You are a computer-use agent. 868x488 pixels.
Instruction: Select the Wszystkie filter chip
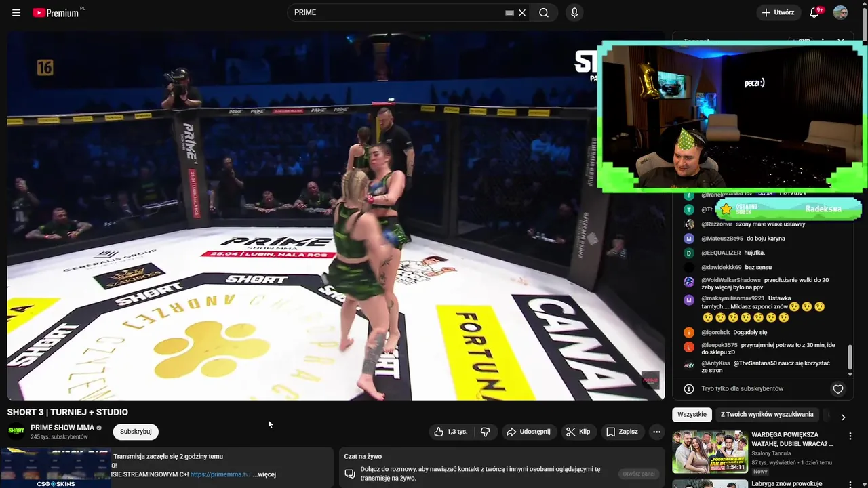[x=692, y=415]
